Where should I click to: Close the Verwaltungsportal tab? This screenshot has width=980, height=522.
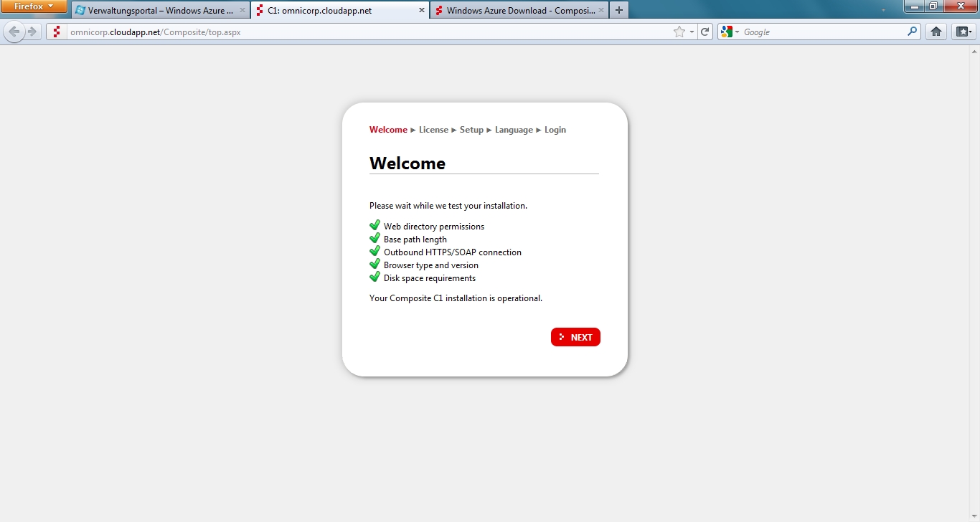click(x=242, y=11)
